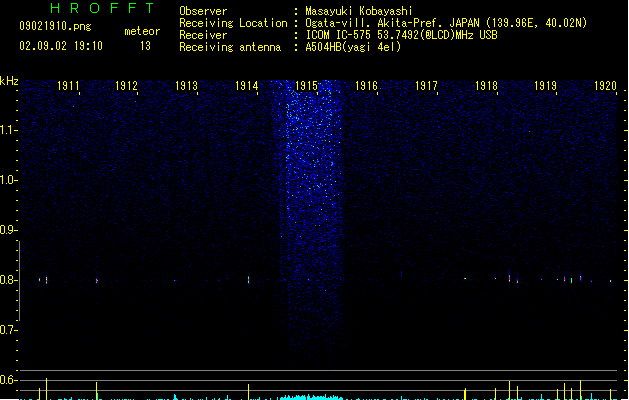Click the 0.9 frequency axis label
The height and width of the screenshot is (400, 629).
8,230
